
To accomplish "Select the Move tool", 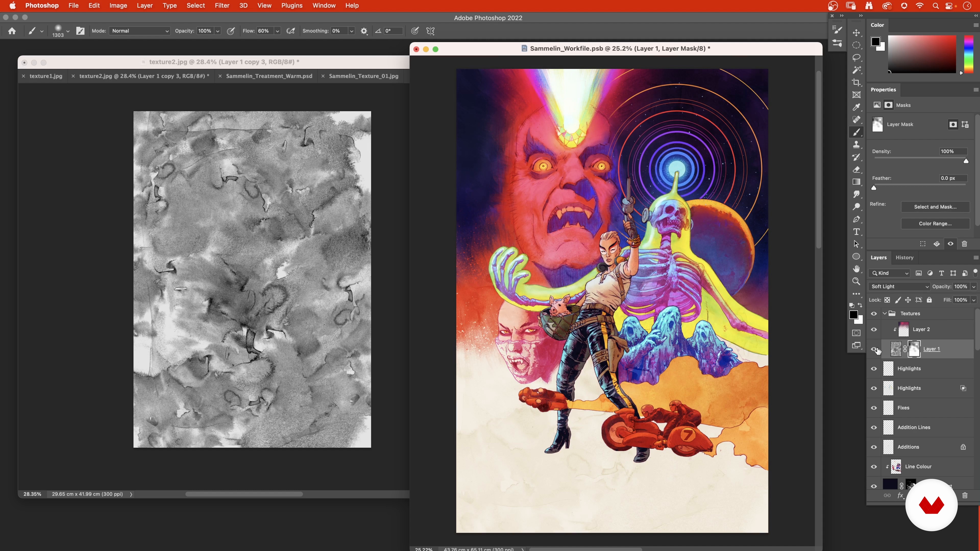I will pyautogui.click(x=856, y=33).
